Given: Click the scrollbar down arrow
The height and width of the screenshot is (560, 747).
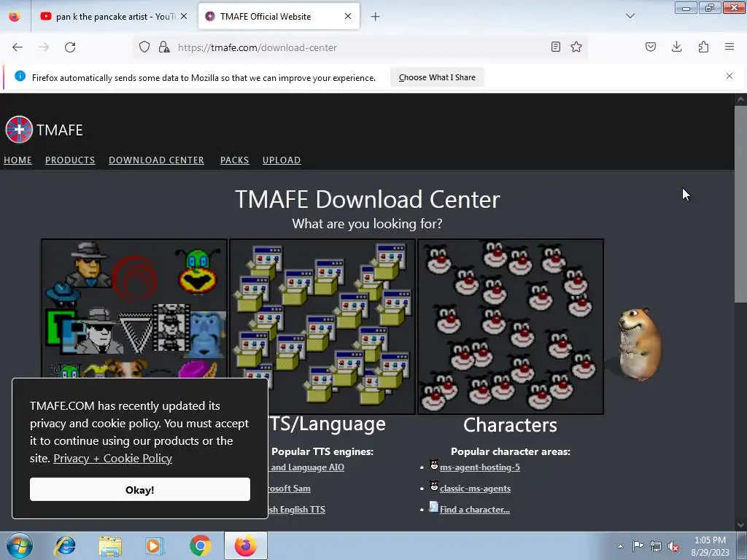Looking at the screenshot, I should click(740, 525).
